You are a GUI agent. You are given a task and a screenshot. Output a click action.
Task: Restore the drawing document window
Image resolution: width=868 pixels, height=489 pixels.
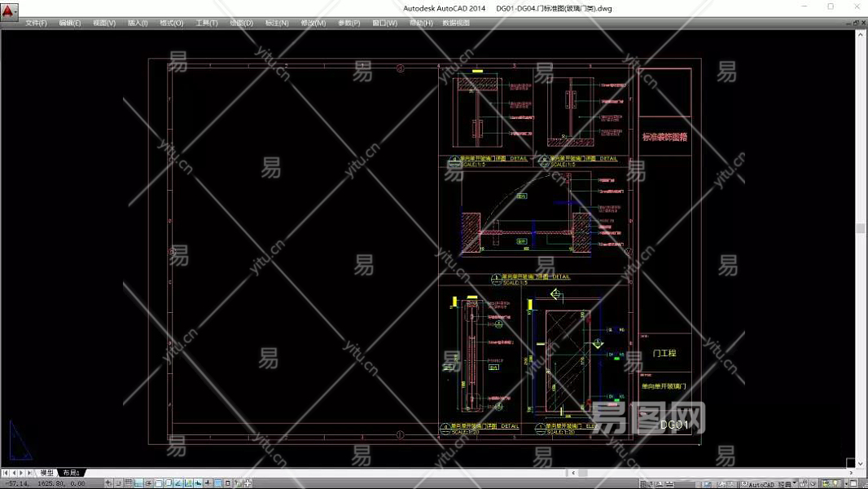[x=856, y=24]
